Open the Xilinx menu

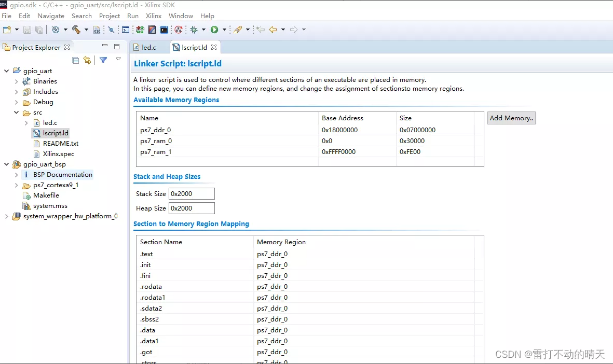point(154,16)
